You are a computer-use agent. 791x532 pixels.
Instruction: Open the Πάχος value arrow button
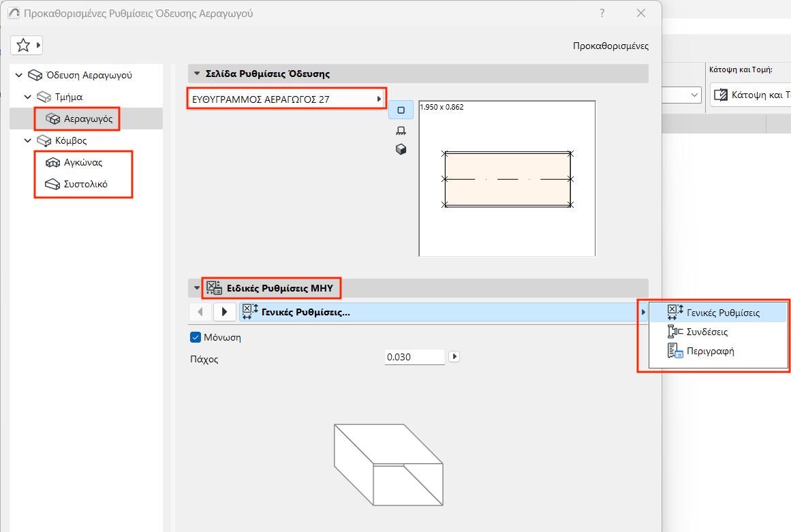[x=454, y=356]
